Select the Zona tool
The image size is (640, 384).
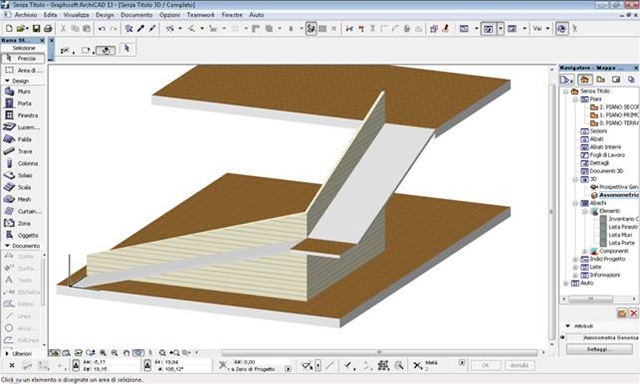pyautogui.click(x=23, y=223)
